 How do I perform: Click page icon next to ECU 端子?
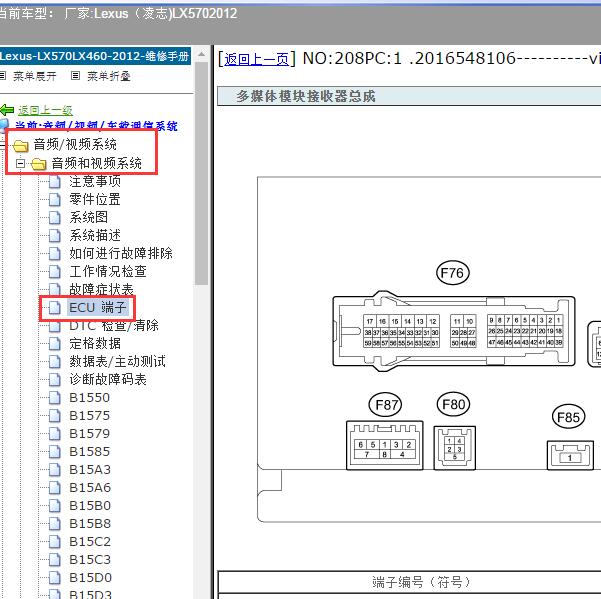[x=55, y=308]
